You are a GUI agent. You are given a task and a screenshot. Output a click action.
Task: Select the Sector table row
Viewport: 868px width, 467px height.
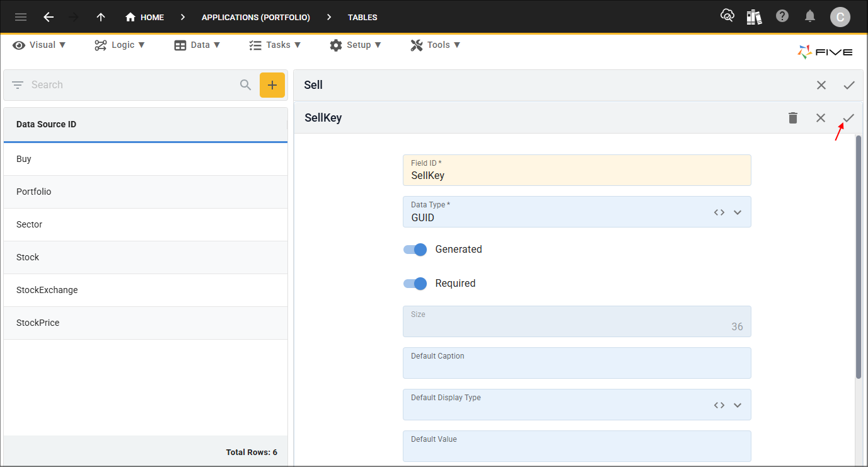point(146,225)
